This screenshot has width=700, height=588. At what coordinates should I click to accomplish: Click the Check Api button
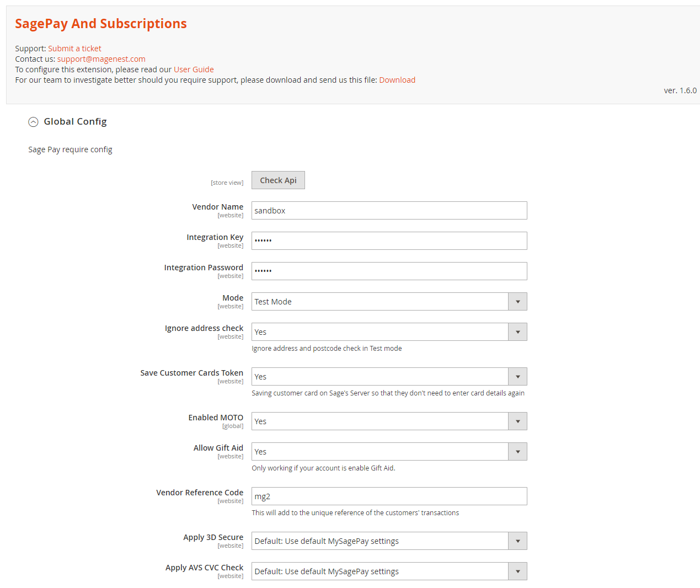[278, 180]
